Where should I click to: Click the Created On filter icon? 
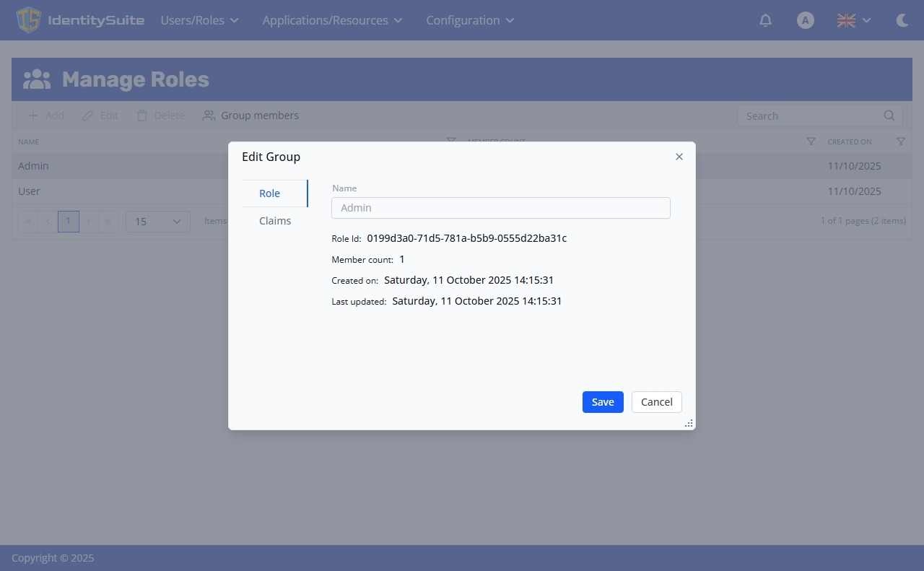pyautogui.click(x=900, y=141)
